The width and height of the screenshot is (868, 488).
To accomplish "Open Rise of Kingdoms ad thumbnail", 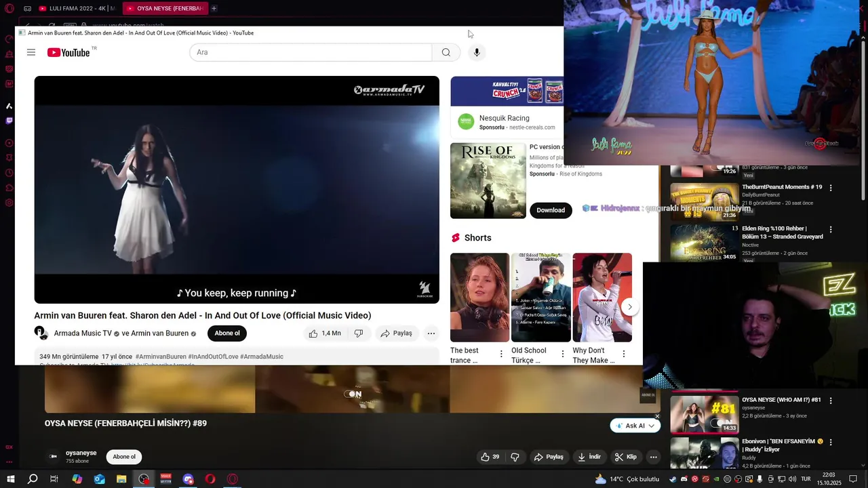I will [x=488, y=181].
